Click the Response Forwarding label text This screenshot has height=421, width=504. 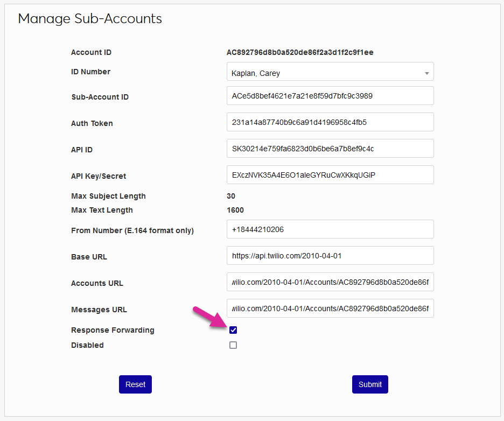113,330
